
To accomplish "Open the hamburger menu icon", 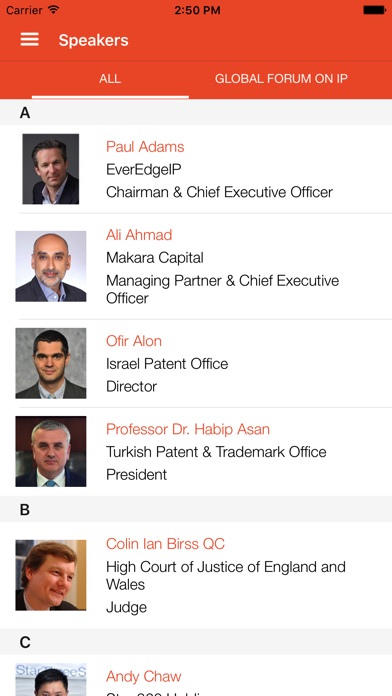I will [x=29, y=40].
